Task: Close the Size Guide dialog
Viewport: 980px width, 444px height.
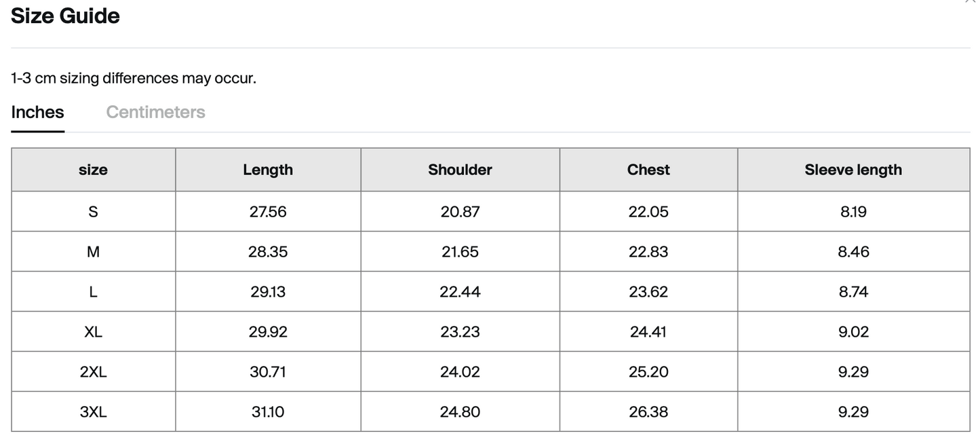Action: 971,2
